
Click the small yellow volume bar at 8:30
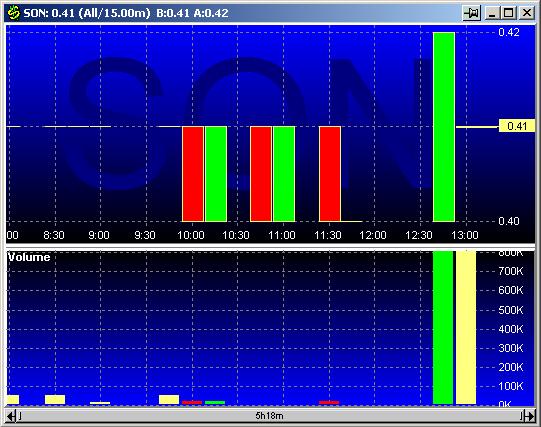(55, 399)
